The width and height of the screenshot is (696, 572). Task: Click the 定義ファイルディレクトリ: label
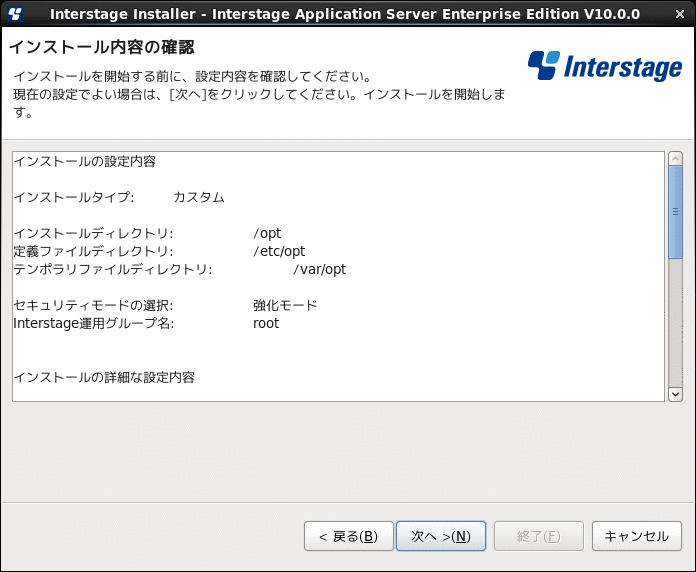pos(93,251)
